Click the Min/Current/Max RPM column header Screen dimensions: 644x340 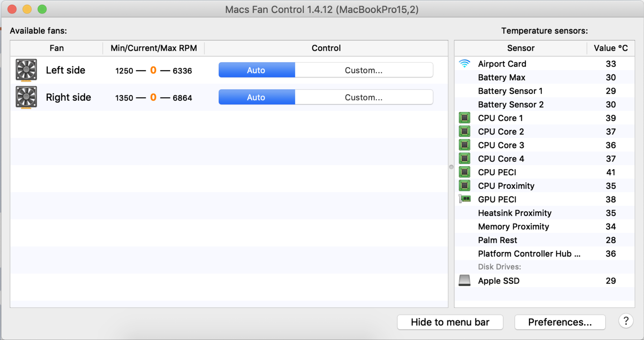(154, 48)
